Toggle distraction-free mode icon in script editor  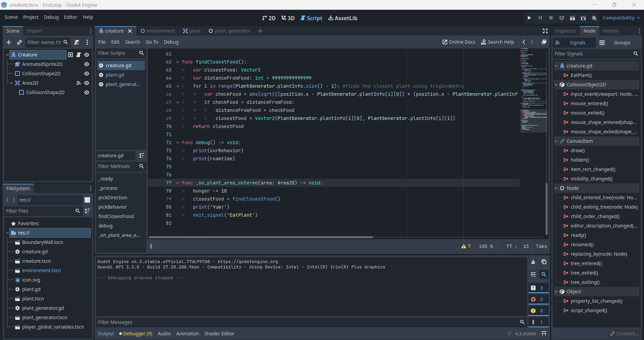(545, 31)
